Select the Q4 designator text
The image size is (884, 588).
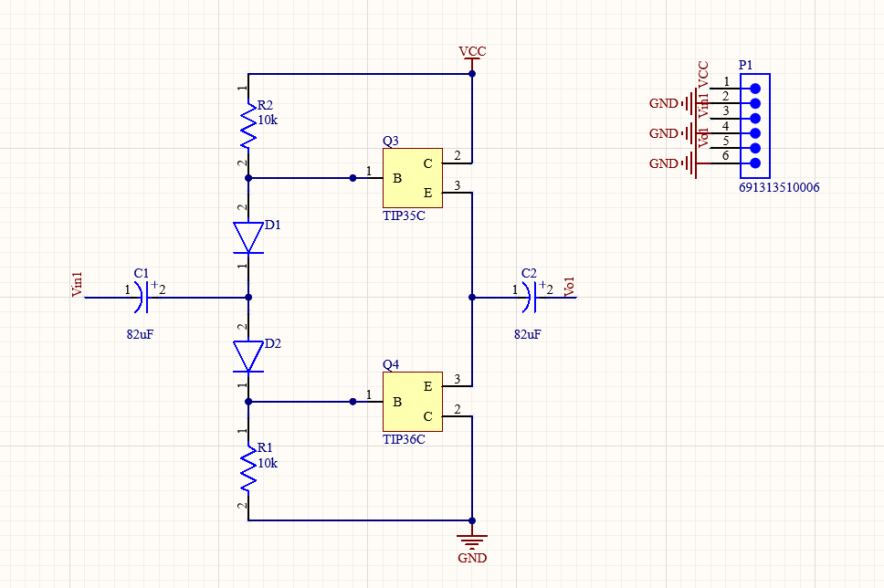click(391, 364)
